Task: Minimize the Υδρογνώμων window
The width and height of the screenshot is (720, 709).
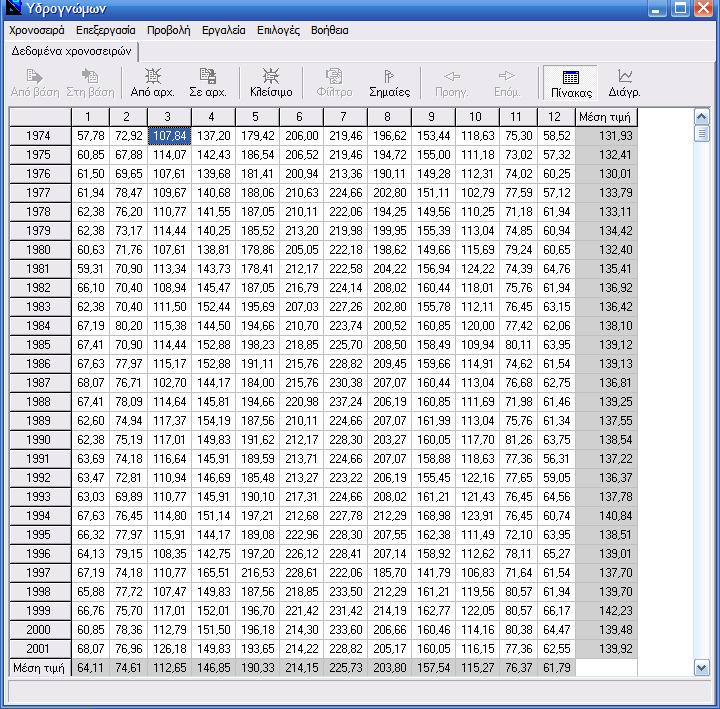Action: pyautogui.click(x=658, y=8)
